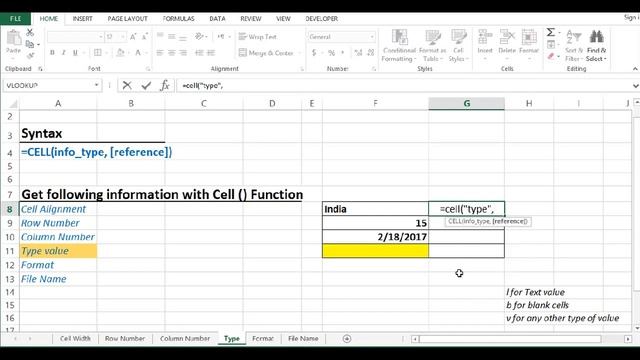Viewport: 640px width, 360px height.
Task: Open the Conditional Formatting menu
Action: click(399, 46)
